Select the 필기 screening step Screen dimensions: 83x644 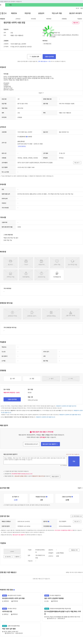51,379
